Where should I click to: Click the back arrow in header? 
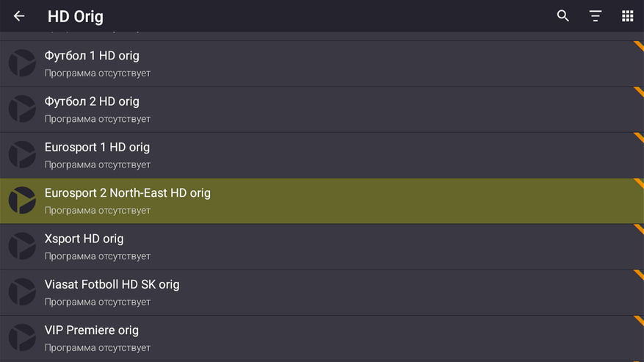[x=19, y=16]
